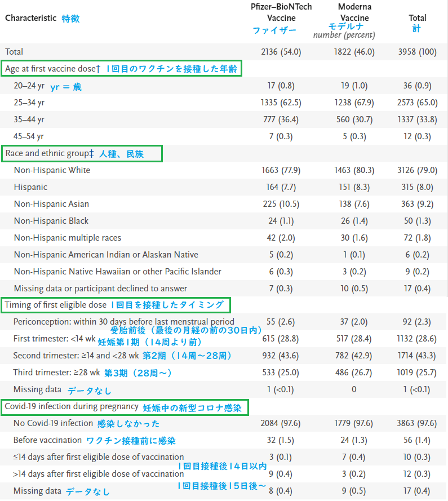
Task: Select the 'Moderna Vaccine' column header
Action: (354, 12)
